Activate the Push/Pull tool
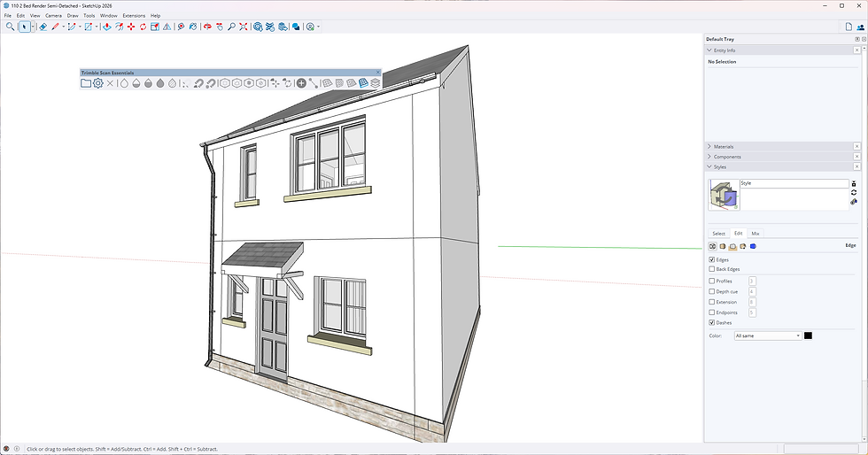The height and width of the screenshot is (455, 868). (107, 27)
